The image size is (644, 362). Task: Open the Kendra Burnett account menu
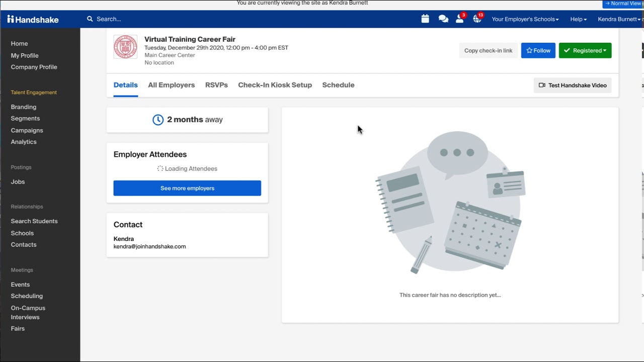[620, 19]
